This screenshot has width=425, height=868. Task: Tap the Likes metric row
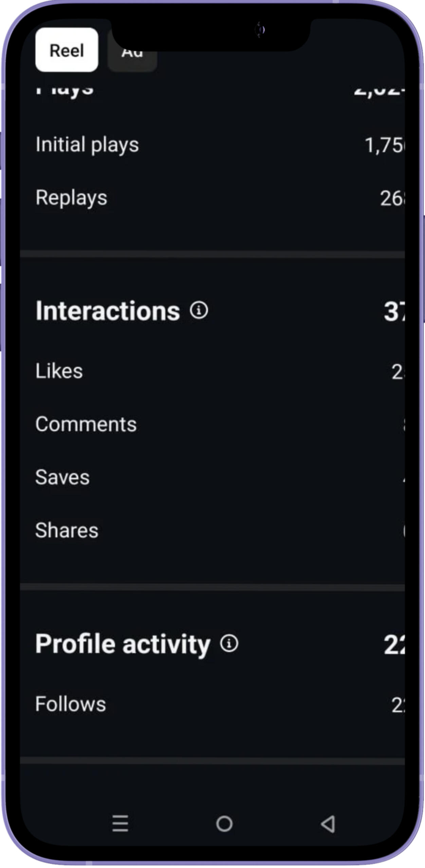[212, 371]
